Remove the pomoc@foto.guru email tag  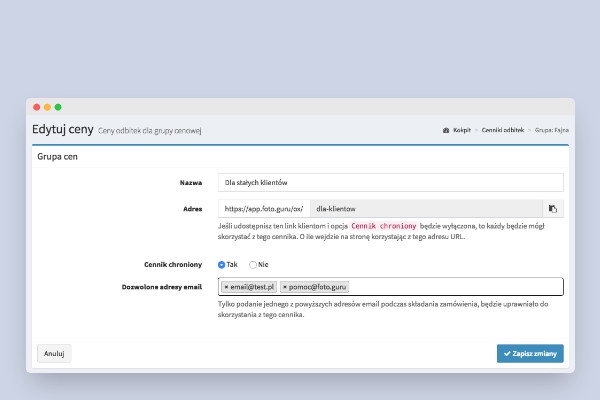[286, 287]
